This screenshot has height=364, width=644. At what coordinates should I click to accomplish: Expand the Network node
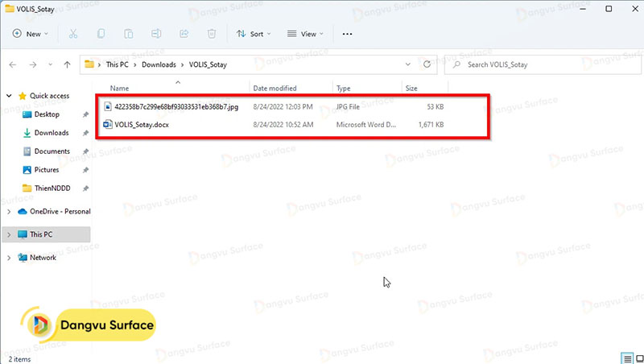coord(9,258)
